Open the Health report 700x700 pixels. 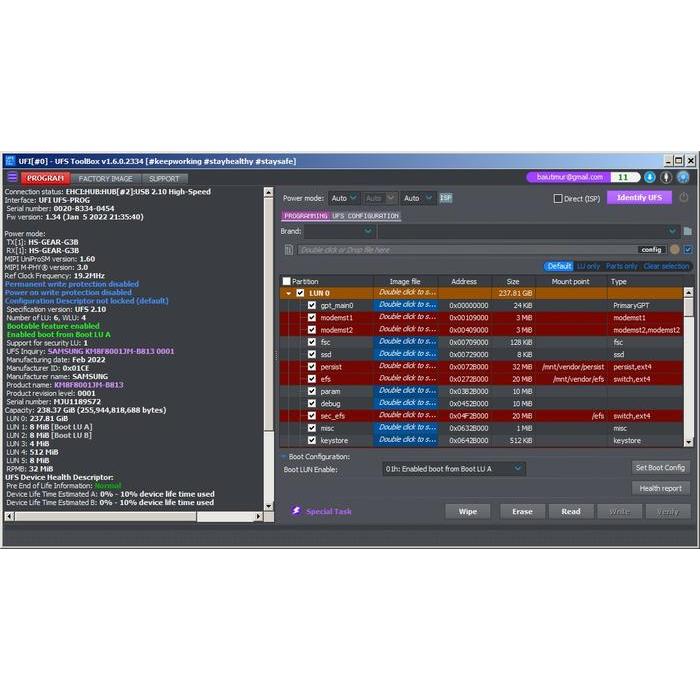click(661, 488)
